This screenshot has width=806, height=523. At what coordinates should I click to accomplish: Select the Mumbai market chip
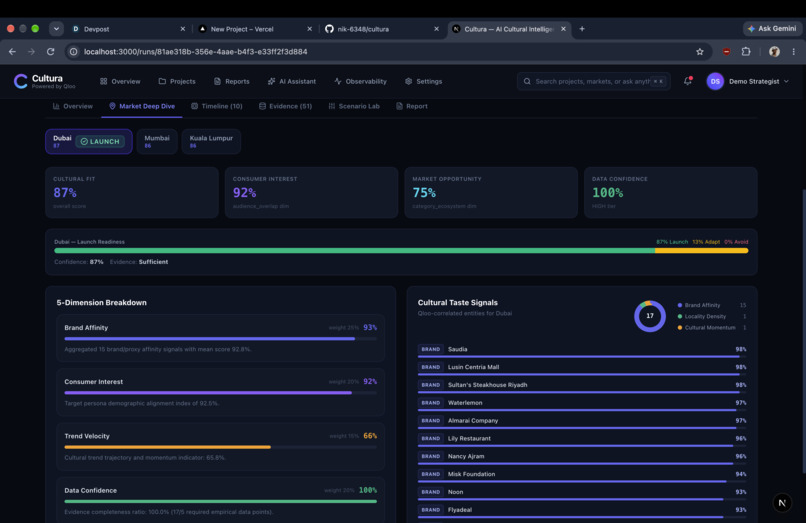(157, 141)
